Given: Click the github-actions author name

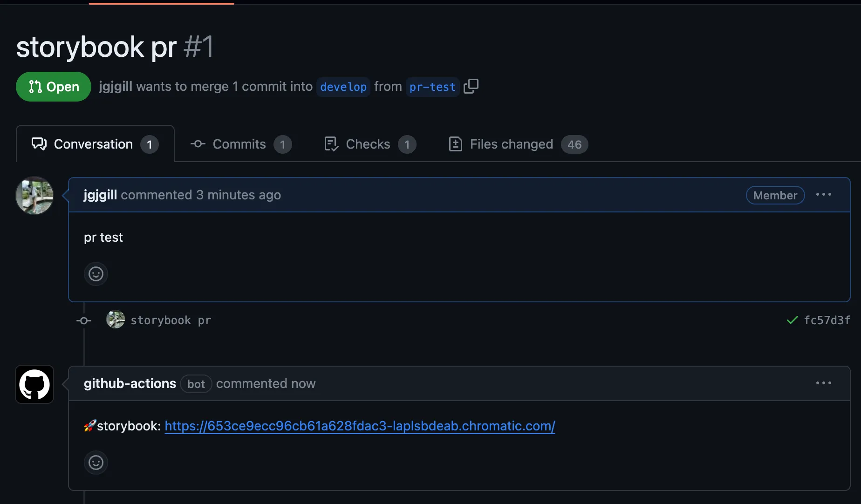Looking at the screenshot, I should (130, 383).
